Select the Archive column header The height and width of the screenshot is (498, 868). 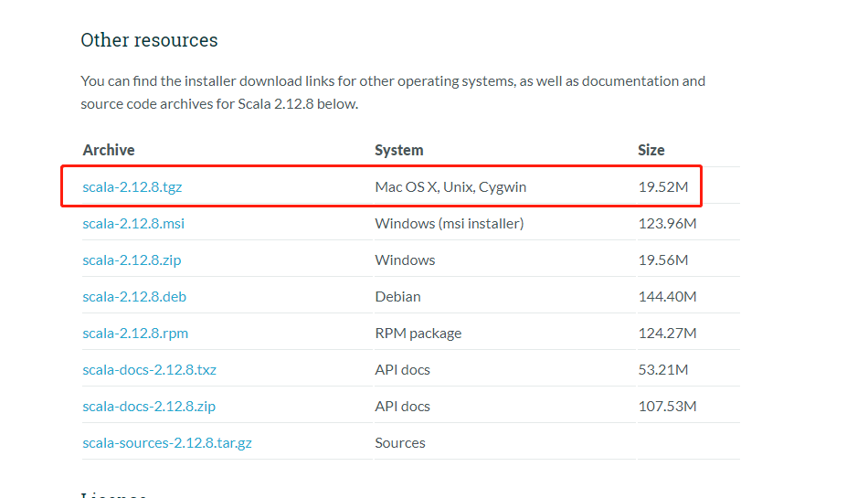[x=109, y=150]
